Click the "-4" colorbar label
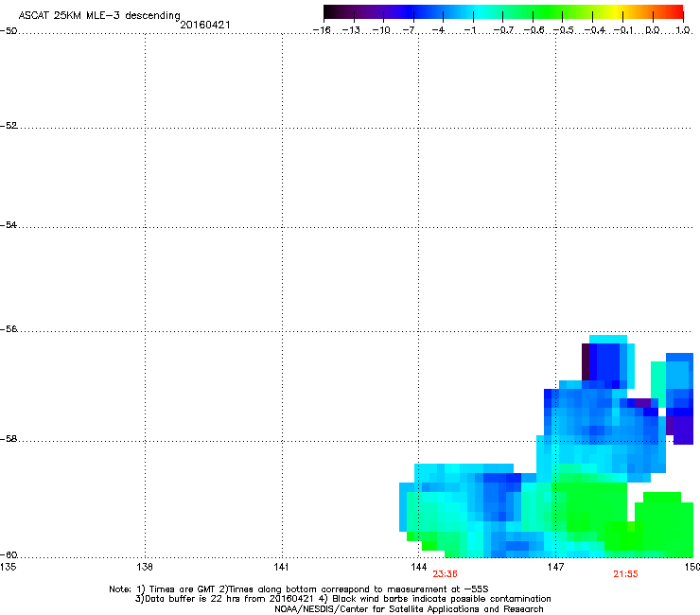Image resolution: width=700 pixels, height=615 pixels. [x=438, y=30]
